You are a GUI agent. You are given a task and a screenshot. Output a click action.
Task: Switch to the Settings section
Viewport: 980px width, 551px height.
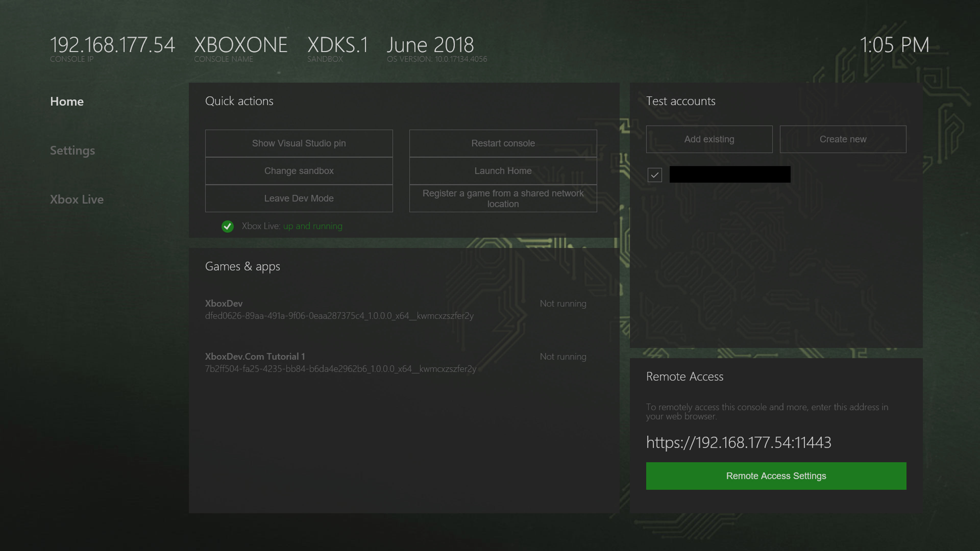72,150
